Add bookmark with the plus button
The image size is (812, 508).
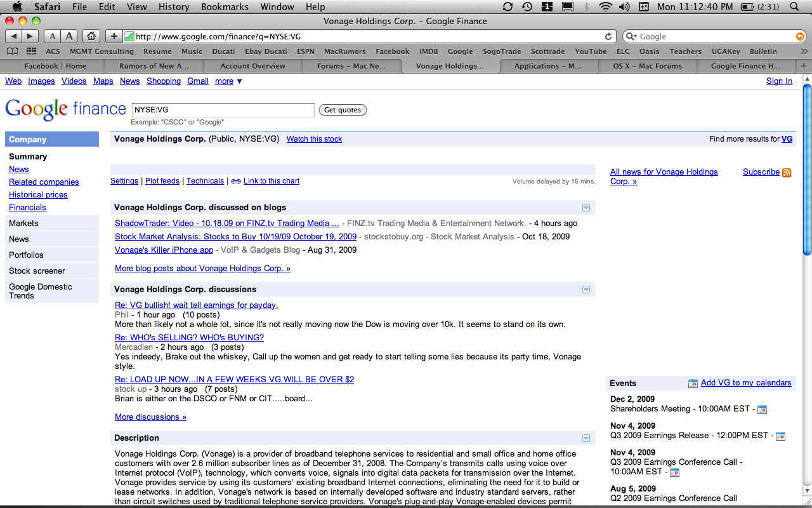click(114, 36)
